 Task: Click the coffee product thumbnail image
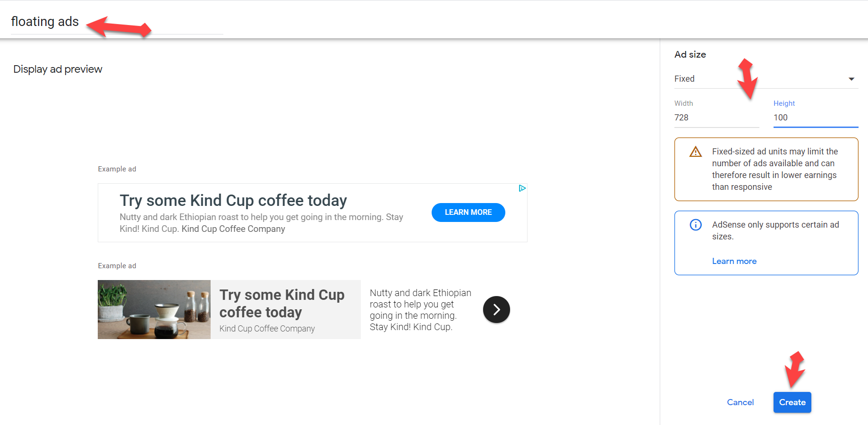click(154, 310)
